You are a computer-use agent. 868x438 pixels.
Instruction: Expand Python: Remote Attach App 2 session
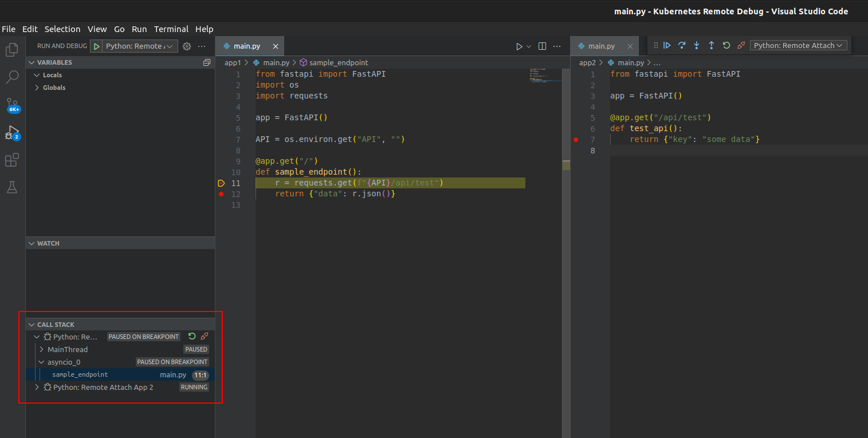(37, 387)
